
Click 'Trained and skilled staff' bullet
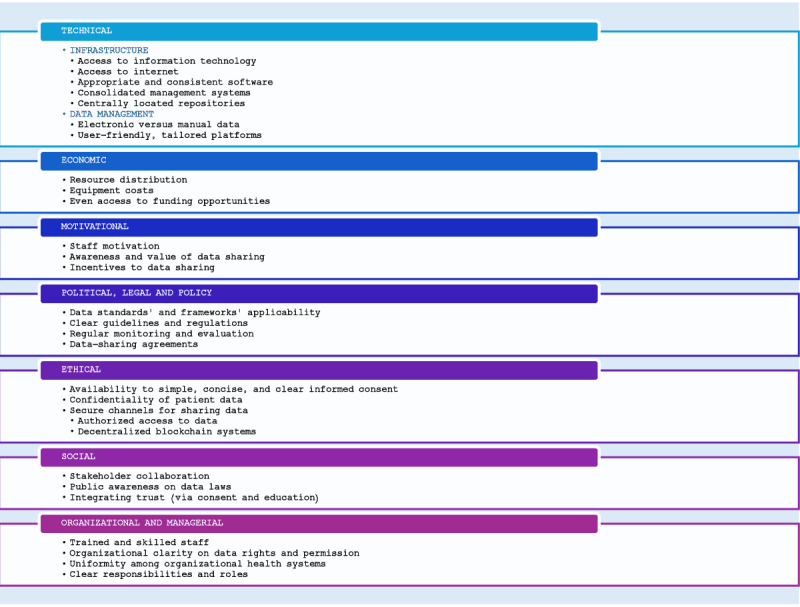pos(139,542)
